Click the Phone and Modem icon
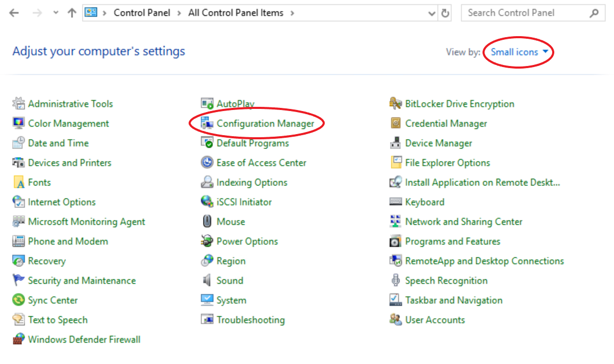 tap(18, 241)
